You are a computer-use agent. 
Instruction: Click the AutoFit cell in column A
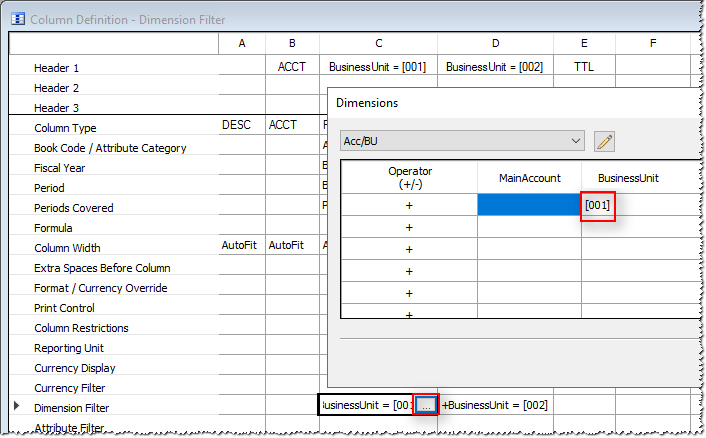pos(241,246)
